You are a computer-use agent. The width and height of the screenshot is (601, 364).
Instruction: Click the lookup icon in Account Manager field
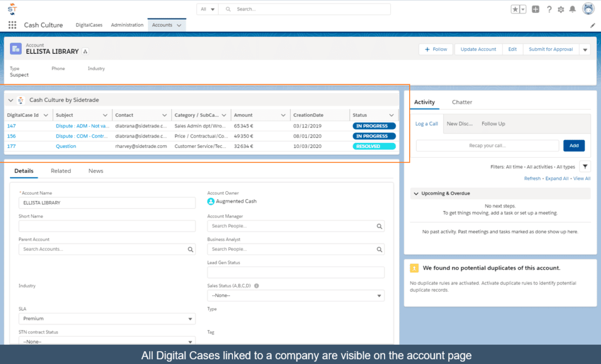pyautogui.click(x=379, y=226)
